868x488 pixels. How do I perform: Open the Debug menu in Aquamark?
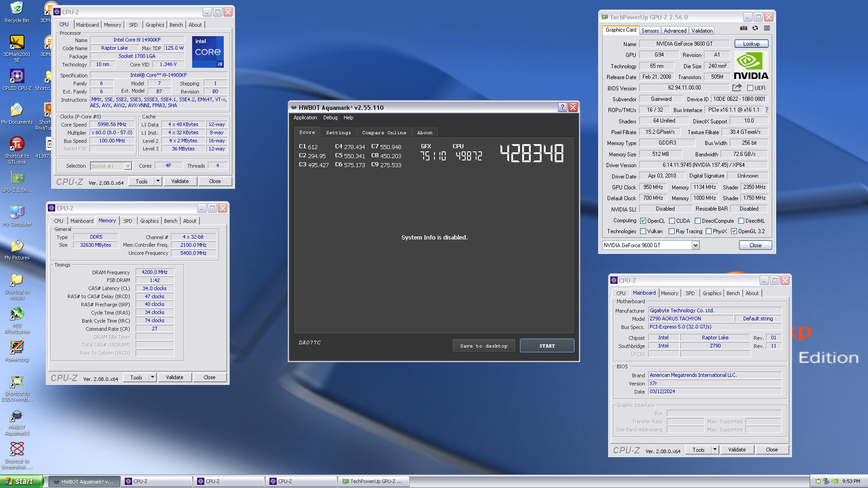click(330, 117)
